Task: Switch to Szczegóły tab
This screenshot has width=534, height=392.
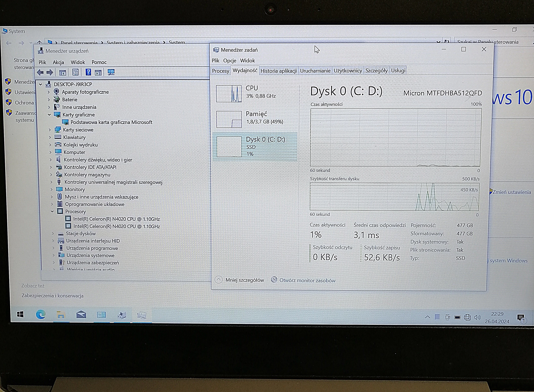Action: click(x=376, y=70)
